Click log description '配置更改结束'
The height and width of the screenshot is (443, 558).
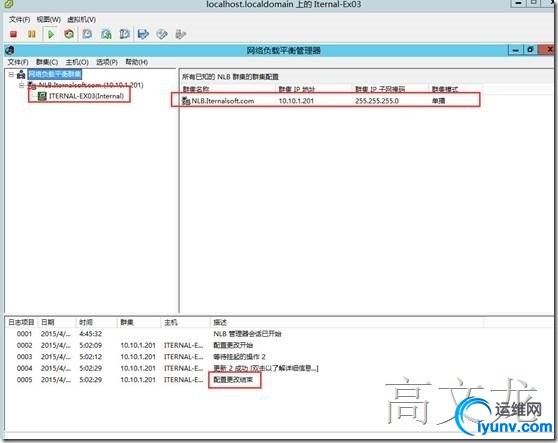coord(233,380)
